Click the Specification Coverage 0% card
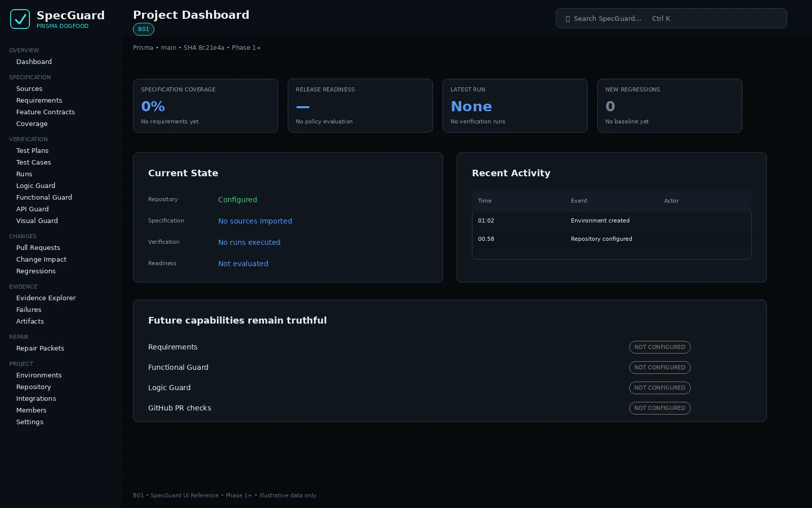This screenshot has height=508, width=812. (x=206, y=106)
